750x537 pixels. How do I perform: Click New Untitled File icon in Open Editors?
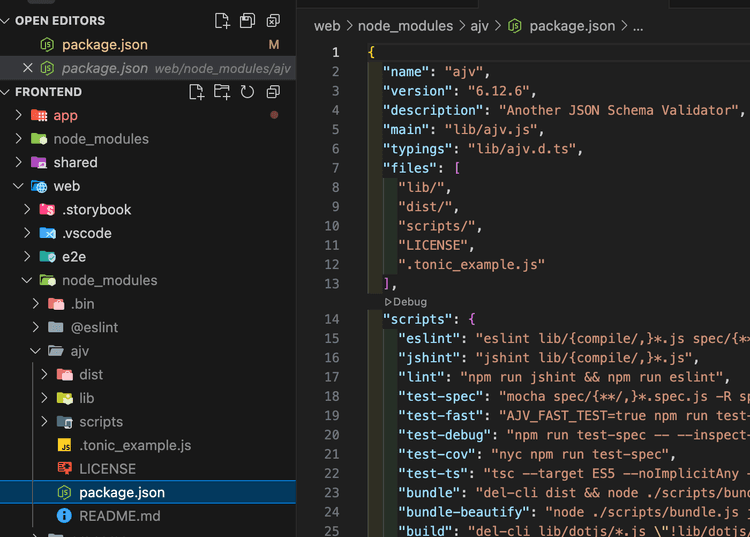click(222, 21)
